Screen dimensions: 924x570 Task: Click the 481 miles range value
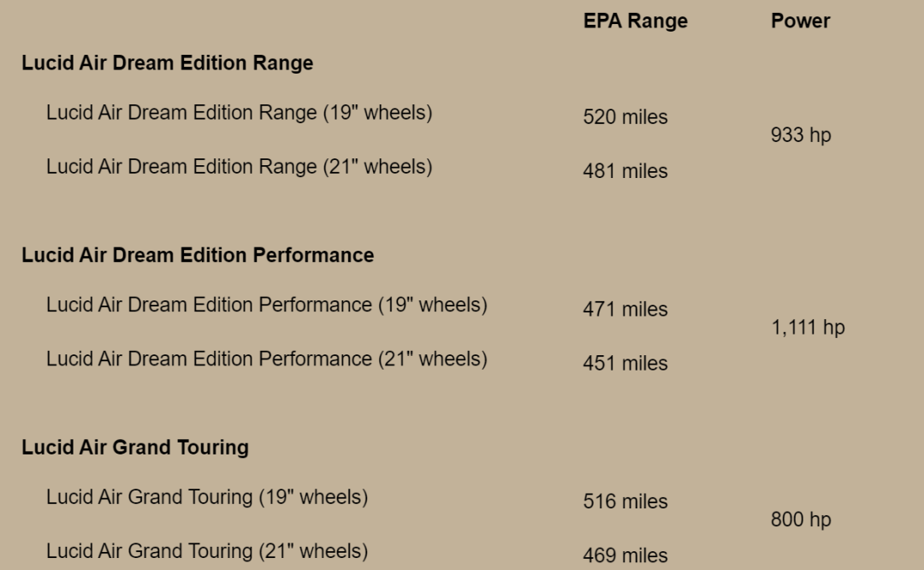(x=625, y=171)
